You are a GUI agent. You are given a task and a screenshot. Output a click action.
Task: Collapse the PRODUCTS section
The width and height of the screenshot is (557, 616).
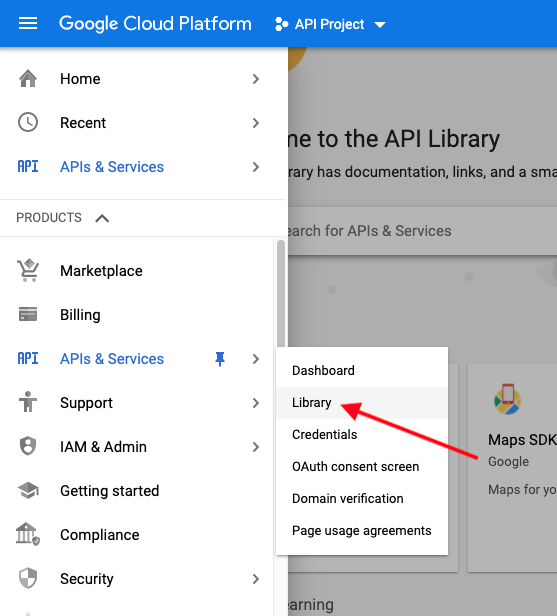[102, 218]
